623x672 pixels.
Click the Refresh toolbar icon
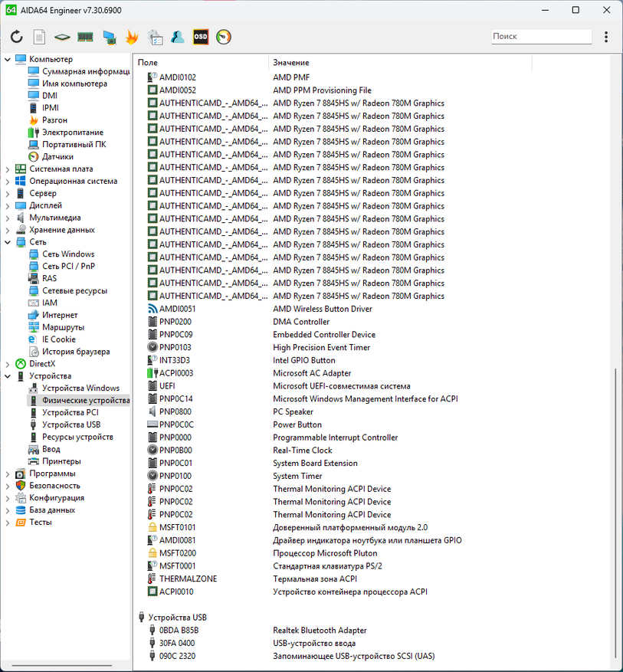point(16,37)
